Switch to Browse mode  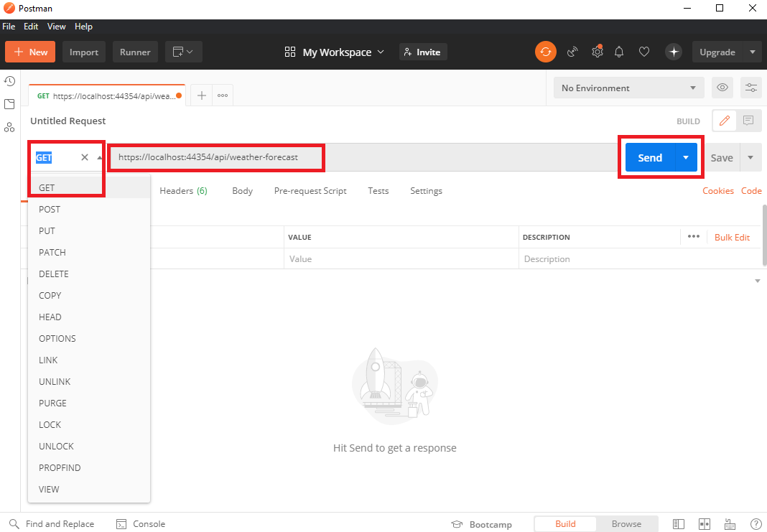coord(626,523)
